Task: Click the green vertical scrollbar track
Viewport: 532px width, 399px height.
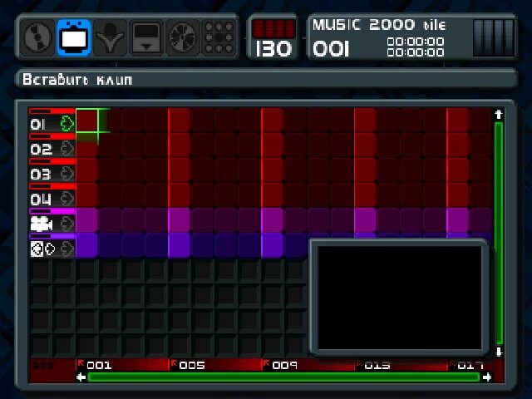Action: coord(499,234)
